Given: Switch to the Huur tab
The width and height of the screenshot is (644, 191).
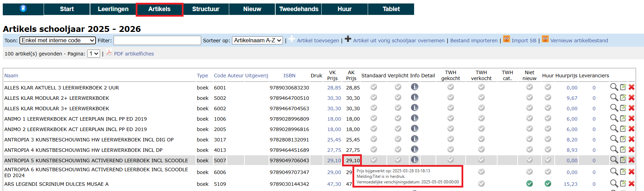Looking at the screenshot, I should (345, 9).
